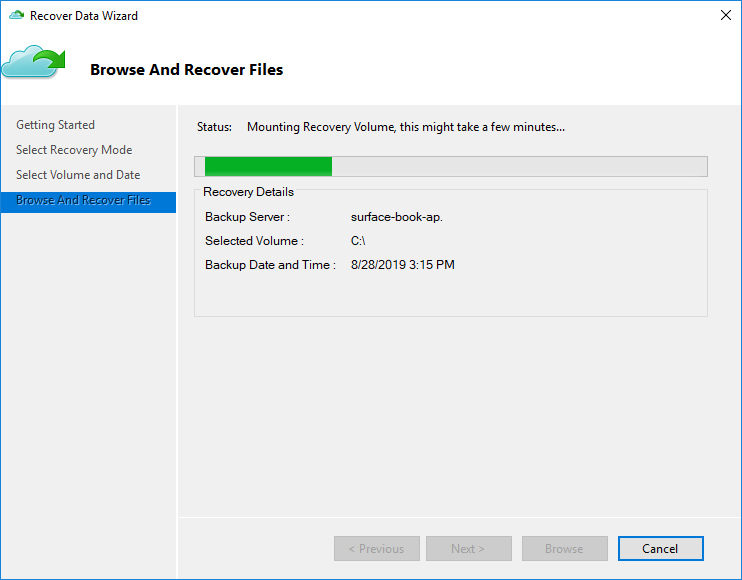Close the Recover Data Wizard window
Screen dimensions: 742x580
[x=725, y=16]
